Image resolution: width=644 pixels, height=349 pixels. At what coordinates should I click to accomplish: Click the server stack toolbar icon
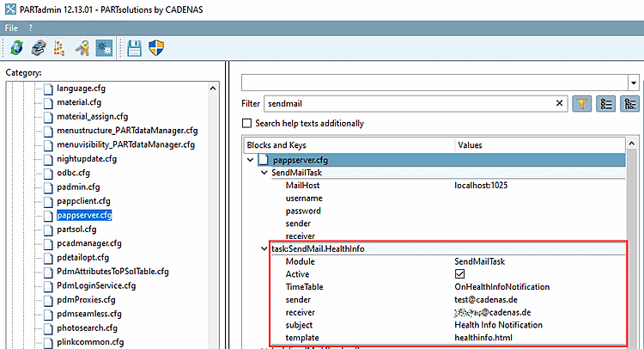click(39, 47)
